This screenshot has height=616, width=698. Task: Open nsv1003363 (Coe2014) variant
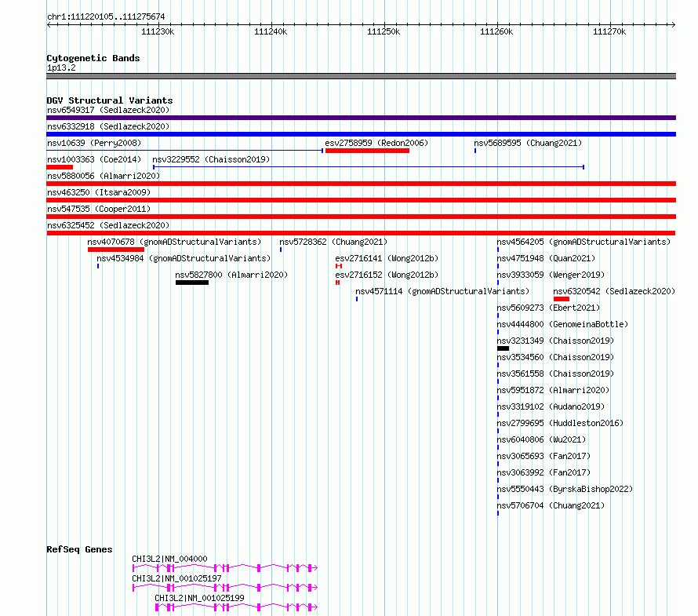point(94,159)
